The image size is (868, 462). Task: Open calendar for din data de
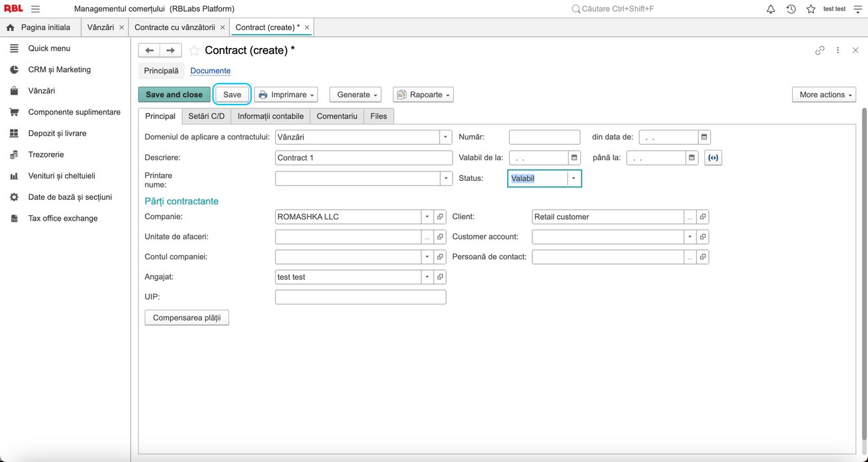coord(704,137)
